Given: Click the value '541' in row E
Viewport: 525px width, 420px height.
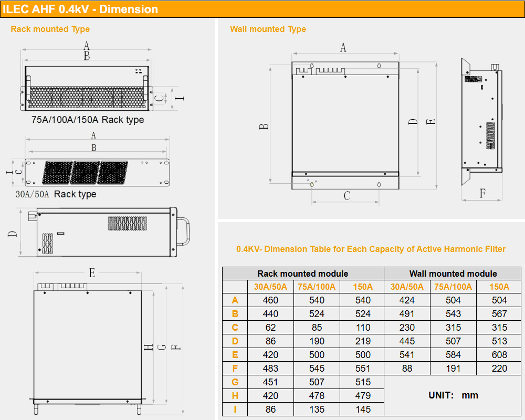Looking at the screenshot, I should [407, 355].
